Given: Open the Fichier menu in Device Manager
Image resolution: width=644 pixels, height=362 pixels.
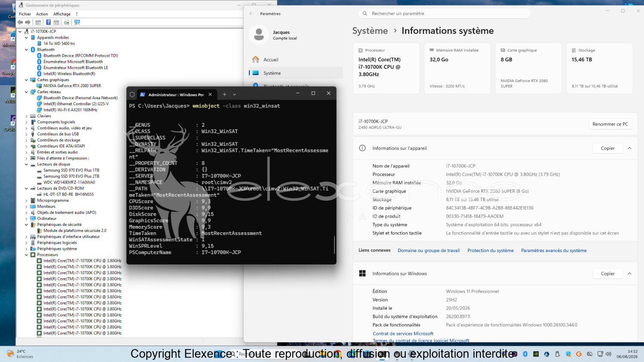Looking at the screenshot, I should point(25,14).
